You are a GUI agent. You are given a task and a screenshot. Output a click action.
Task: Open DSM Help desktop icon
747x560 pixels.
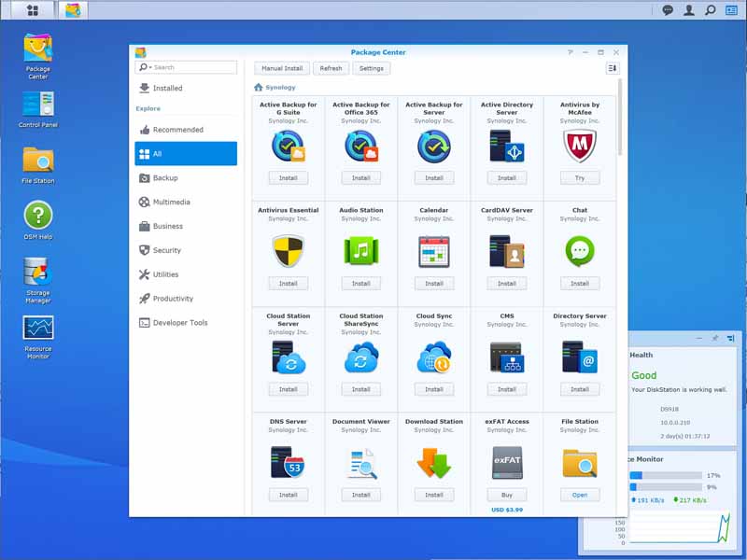click(38, 220)
